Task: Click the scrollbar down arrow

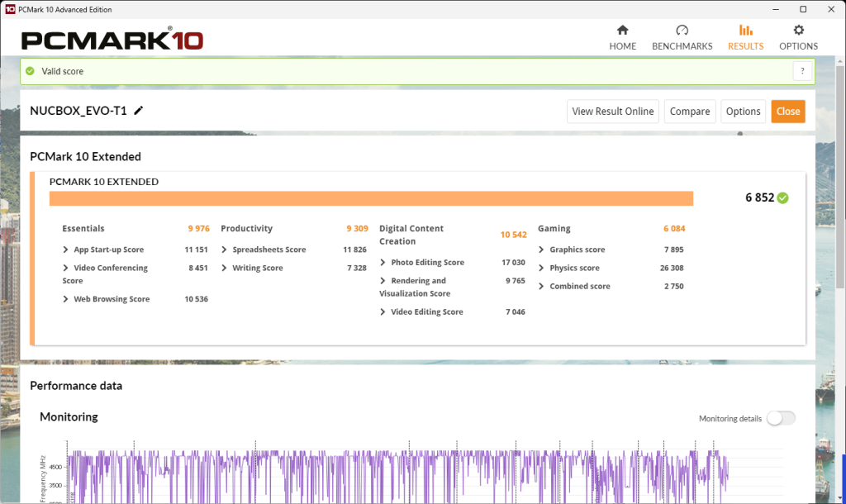Action: pyautogui.click(x=840, y=498)
